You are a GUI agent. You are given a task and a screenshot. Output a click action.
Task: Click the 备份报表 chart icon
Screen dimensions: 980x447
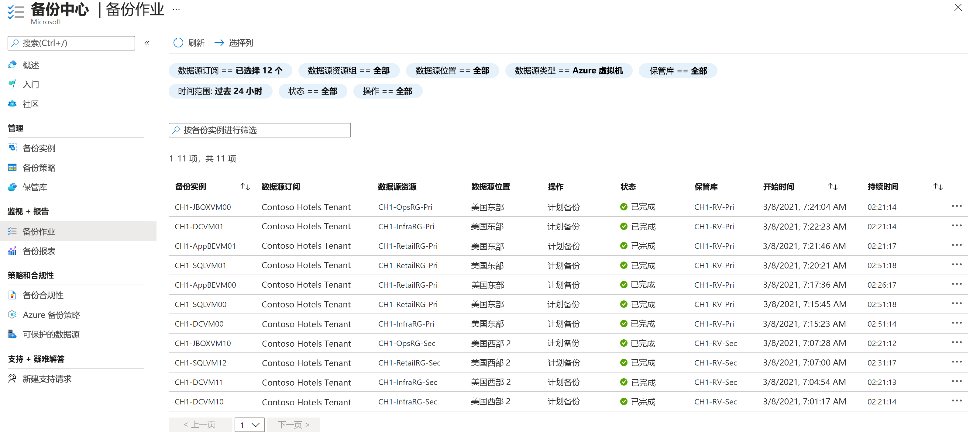12,251
